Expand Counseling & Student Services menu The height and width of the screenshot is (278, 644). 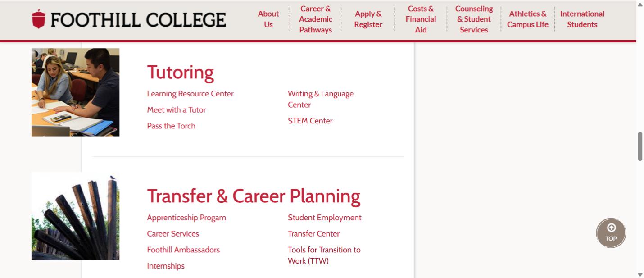[x=474, y=19]
